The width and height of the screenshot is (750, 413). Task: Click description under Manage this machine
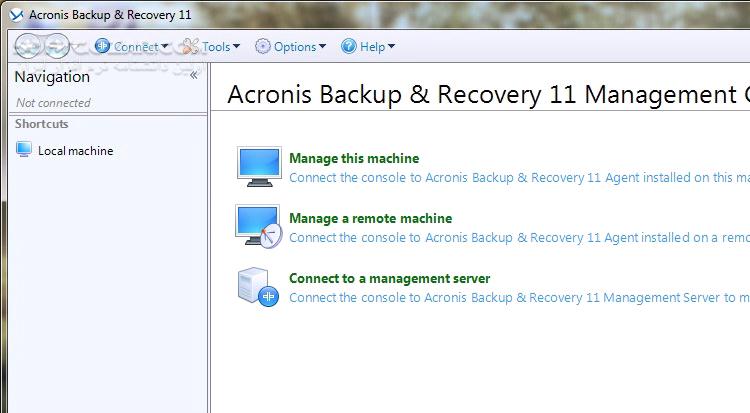[519, 178]
